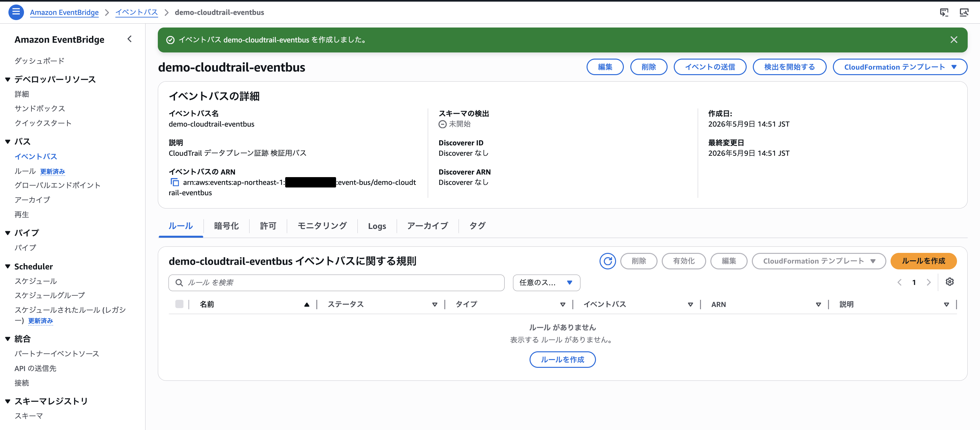Screen dimensions: 980x430
Task: Sort by 説明 column arrow
Action: 946,305
